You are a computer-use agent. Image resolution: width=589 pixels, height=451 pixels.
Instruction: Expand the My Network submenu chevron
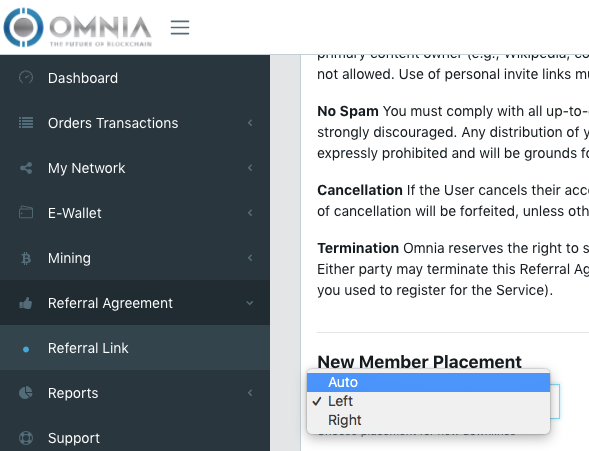250,168
